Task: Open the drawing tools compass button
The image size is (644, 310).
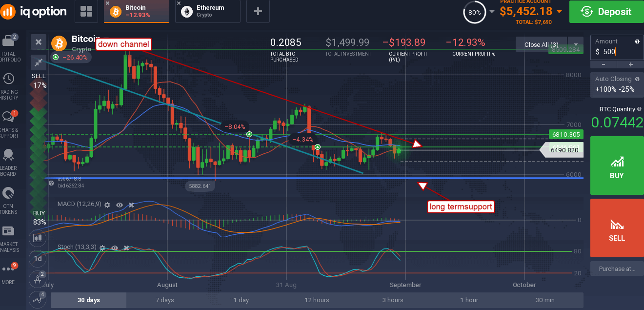Action: coord(38,279)
